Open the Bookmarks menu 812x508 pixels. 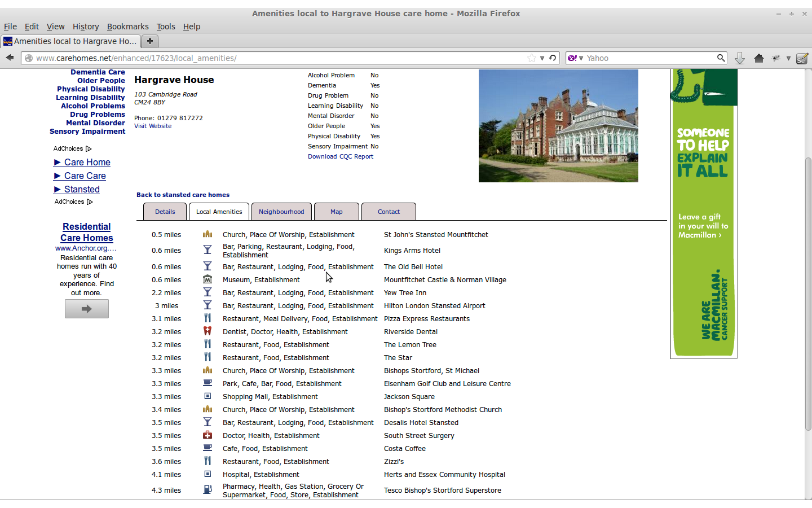[x=127, y=27]
